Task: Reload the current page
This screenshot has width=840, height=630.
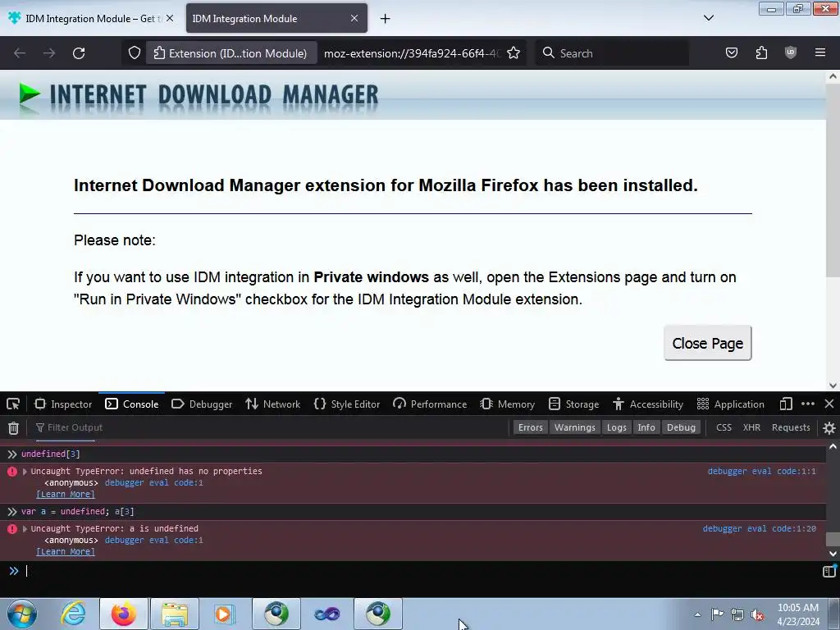Action: pos(79,53)
